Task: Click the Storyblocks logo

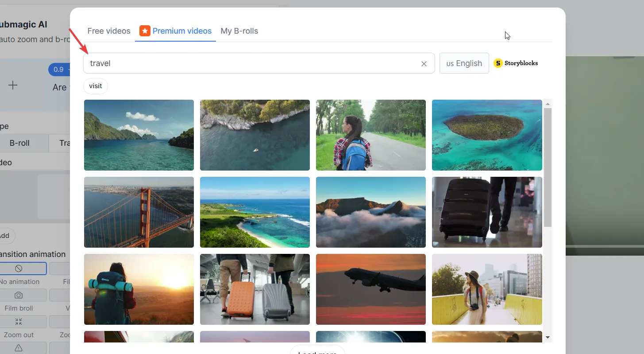Action: pos(516,63)
